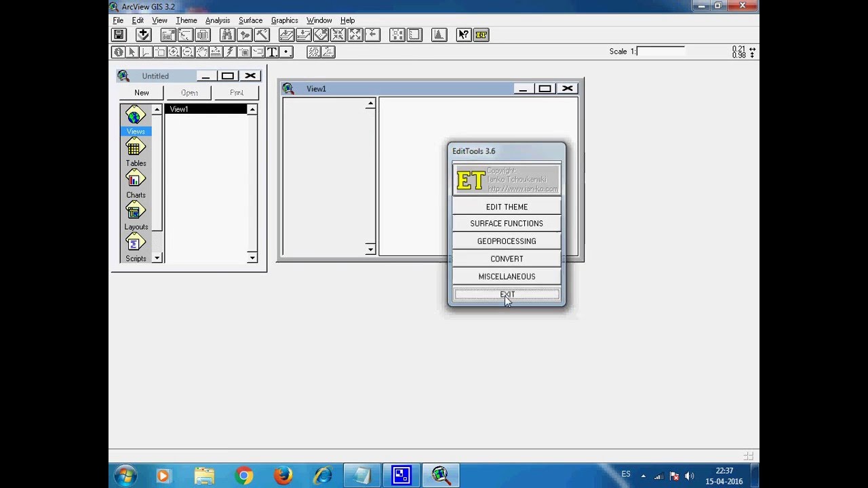Click Zoom to Previous Extent icon
This screenshot has width=868, height=488.
coord(372,35)
